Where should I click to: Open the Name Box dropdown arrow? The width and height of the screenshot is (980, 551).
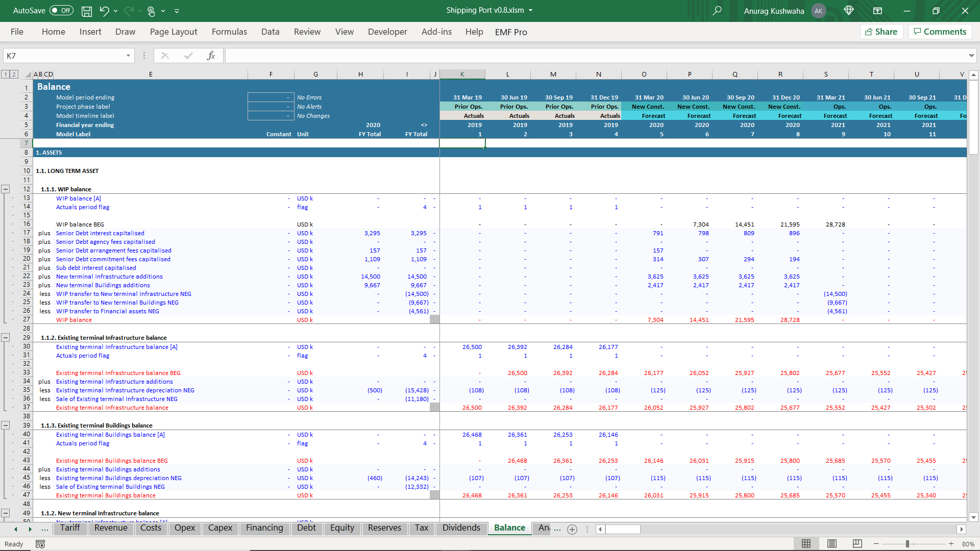pos(128,56)
